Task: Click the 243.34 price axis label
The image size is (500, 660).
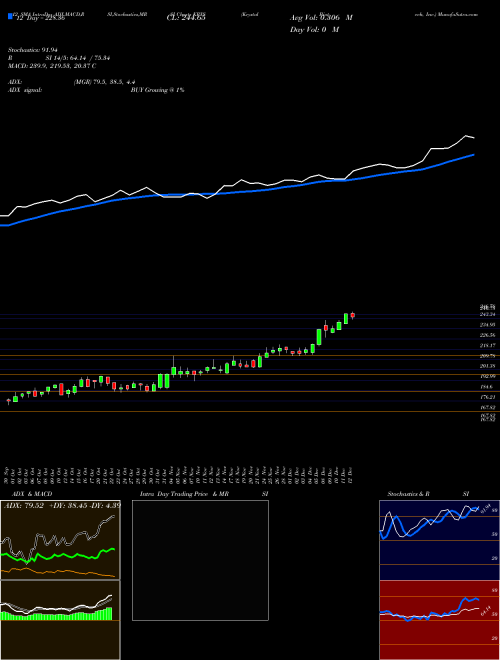Action: pyautogui.click(x=487, y=314)
